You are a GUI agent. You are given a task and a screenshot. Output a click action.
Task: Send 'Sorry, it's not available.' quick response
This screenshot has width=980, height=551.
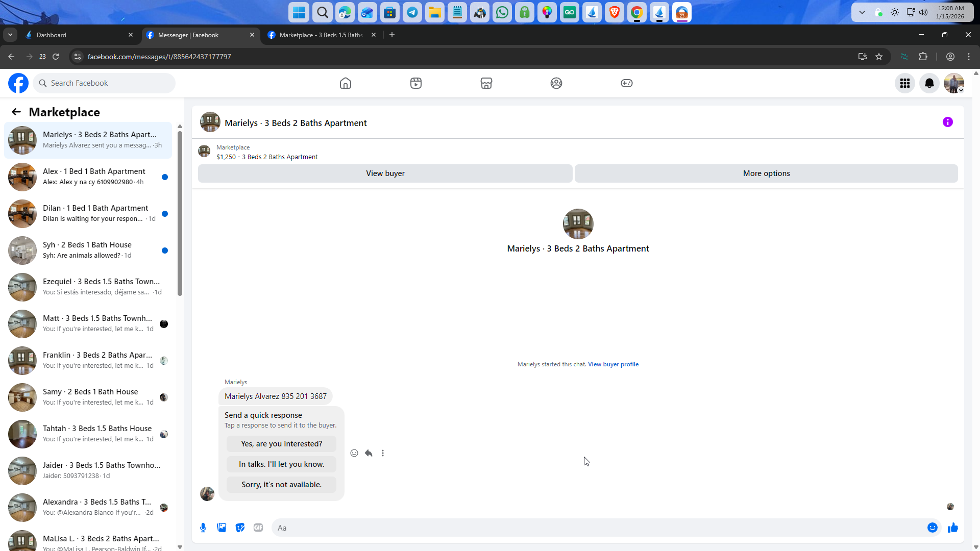[281, 485]
